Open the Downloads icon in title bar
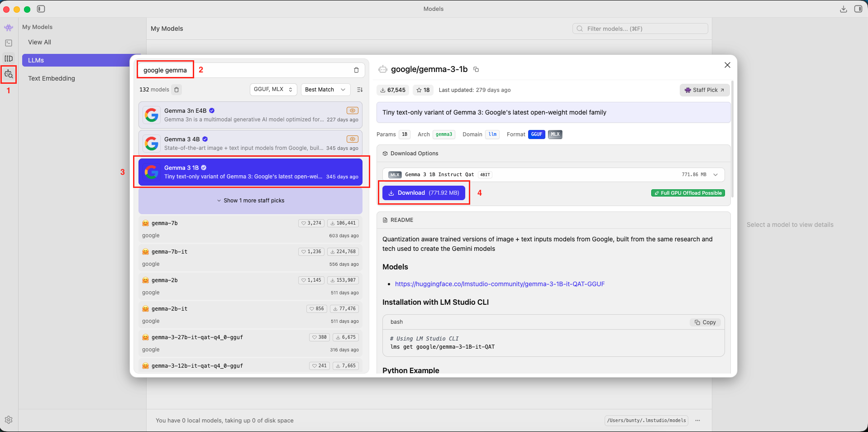 (843, 9)
